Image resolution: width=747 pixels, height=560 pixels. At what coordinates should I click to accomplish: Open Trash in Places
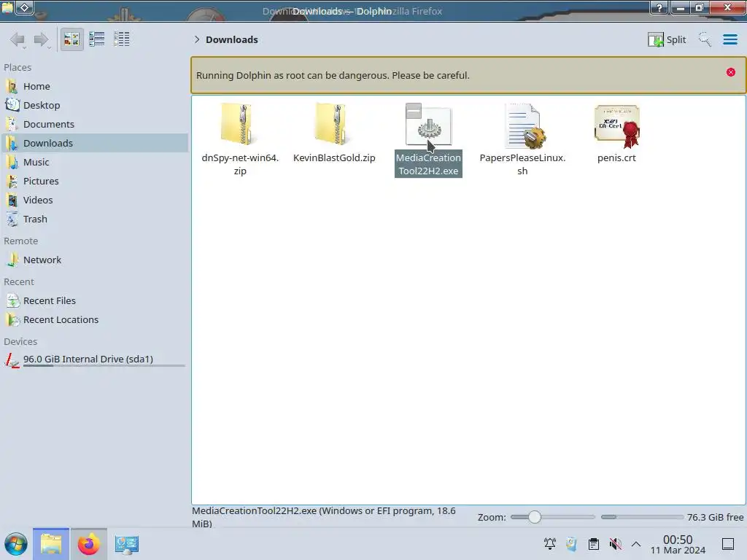(94, 219)
